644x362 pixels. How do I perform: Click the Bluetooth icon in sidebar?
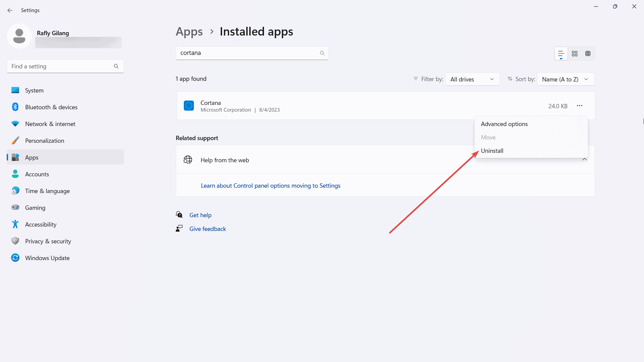click(x=15, y=107)
